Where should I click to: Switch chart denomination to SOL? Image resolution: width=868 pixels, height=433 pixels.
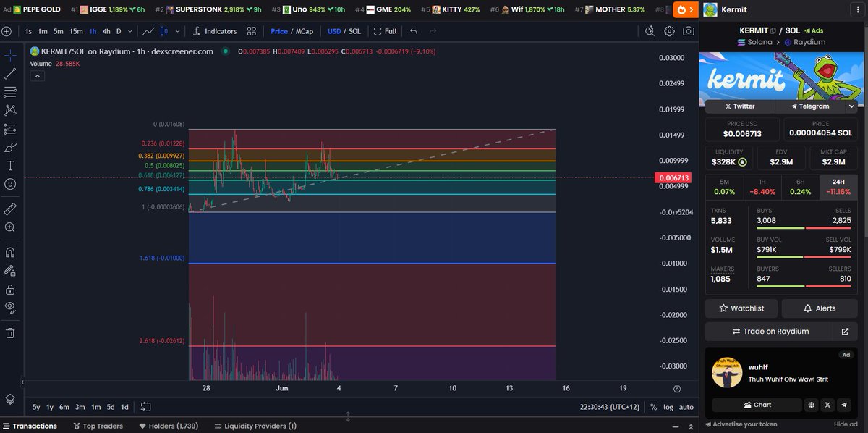tap(354, 31)
